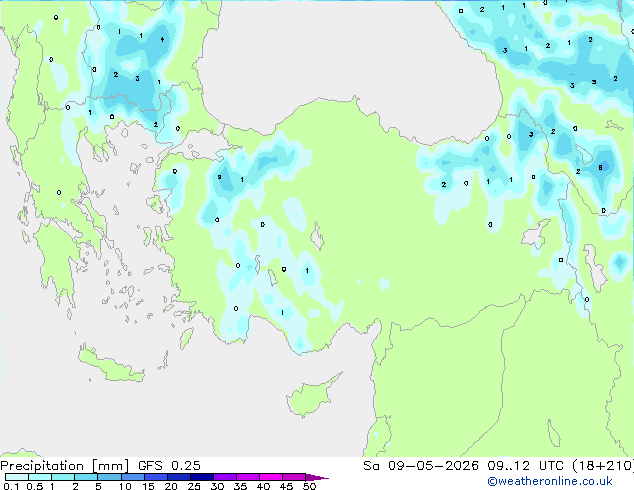Click the 'GFS 0.25' model label

coord(169,466)
